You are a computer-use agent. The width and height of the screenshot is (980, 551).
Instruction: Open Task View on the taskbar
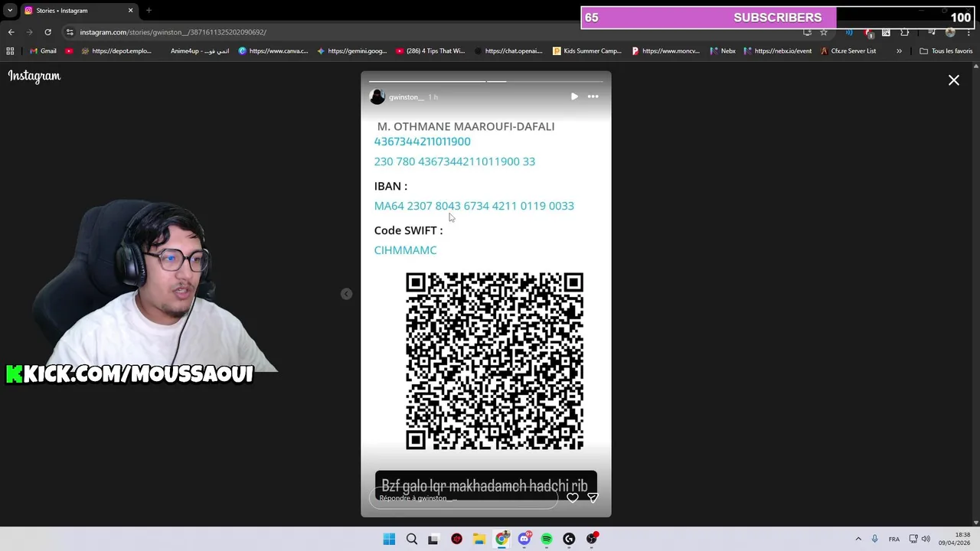click(433, 539)
